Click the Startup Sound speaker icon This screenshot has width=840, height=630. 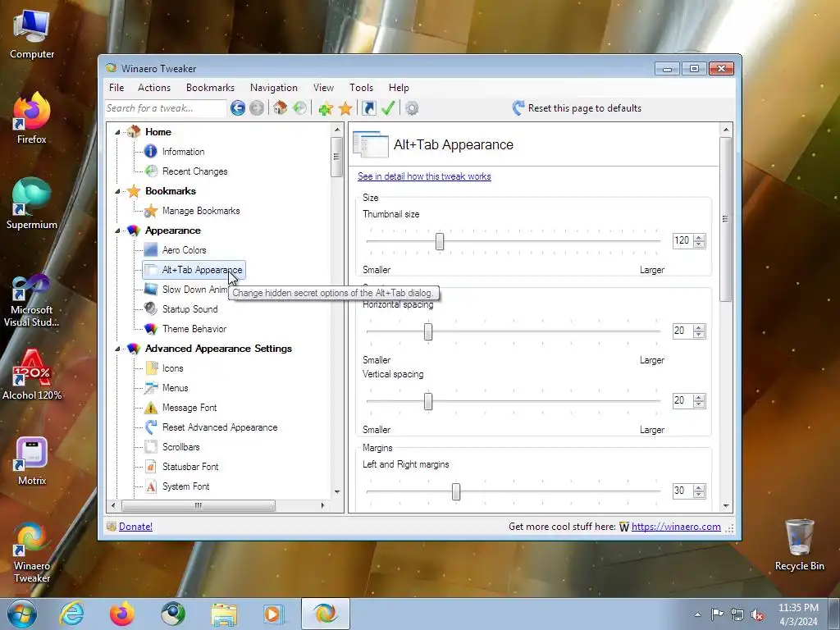tap(151, 308)
